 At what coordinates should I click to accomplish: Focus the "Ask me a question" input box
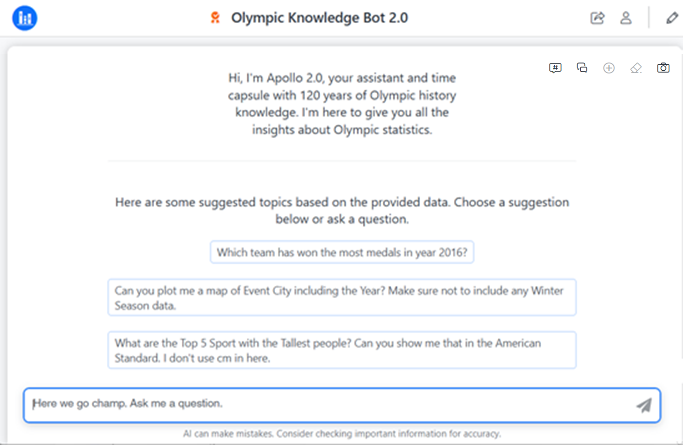pos(320,404)
